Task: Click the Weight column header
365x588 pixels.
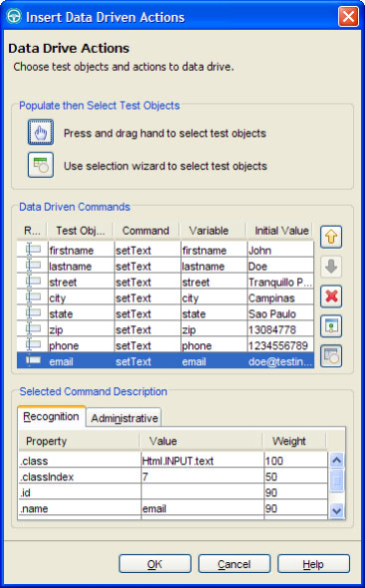Action: pos(289,441)
